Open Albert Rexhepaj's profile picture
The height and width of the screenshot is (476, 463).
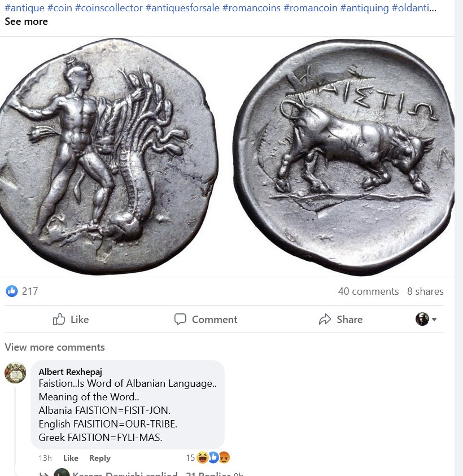(x=15, y=373)
